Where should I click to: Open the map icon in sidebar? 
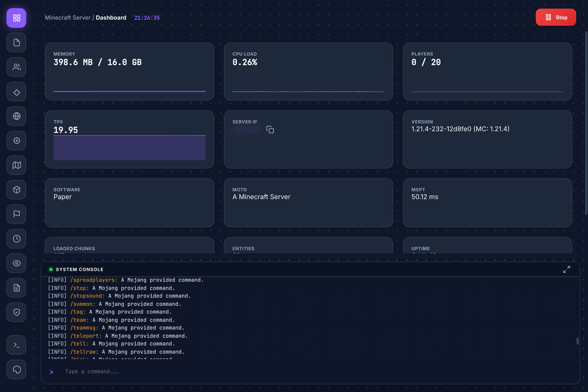(16, 165)
